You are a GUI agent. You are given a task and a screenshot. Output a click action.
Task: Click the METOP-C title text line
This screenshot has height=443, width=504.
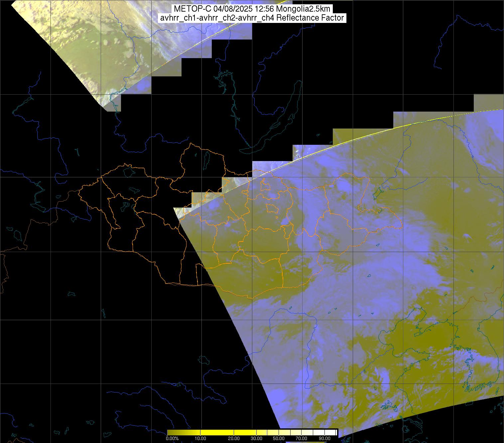click(252, 9)
